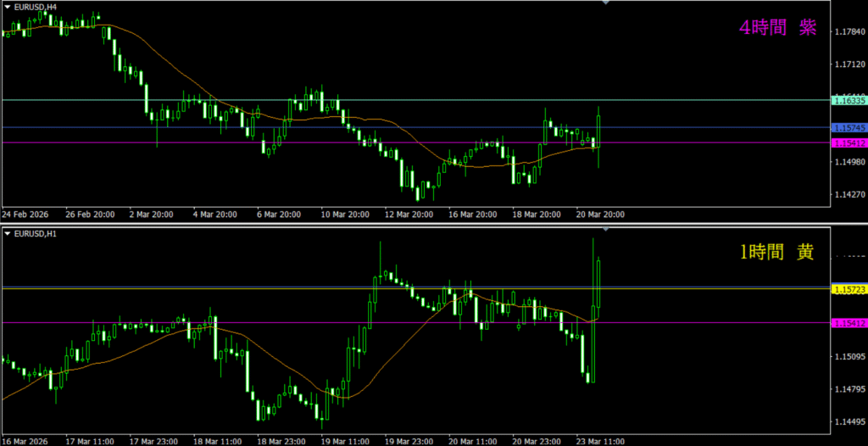Image resolution: width=868 pixels, height=446 pixels.
Task: Click the 16 Mar 2026 date on H1 axis
Action: [x=26, y=441]
